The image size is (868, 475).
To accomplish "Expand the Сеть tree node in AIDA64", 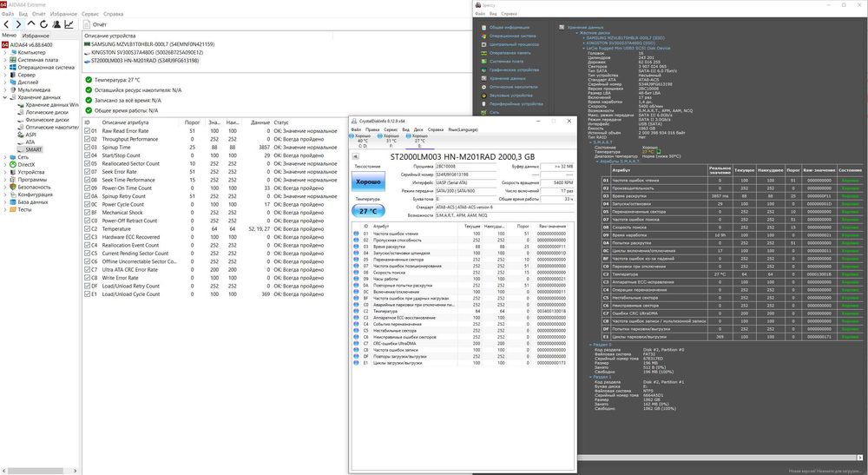I will [x=5, y=157].
